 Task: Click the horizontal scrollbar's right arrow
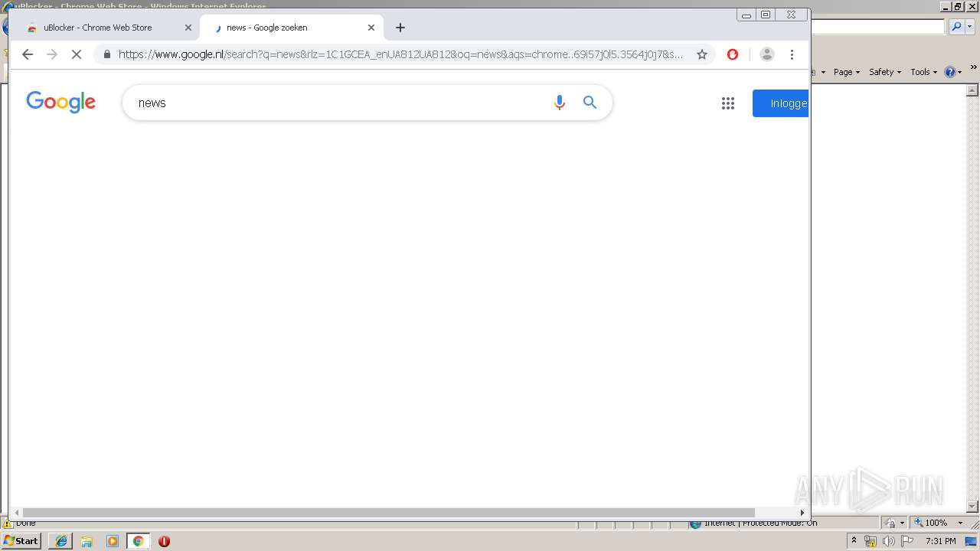coord(802,513)
